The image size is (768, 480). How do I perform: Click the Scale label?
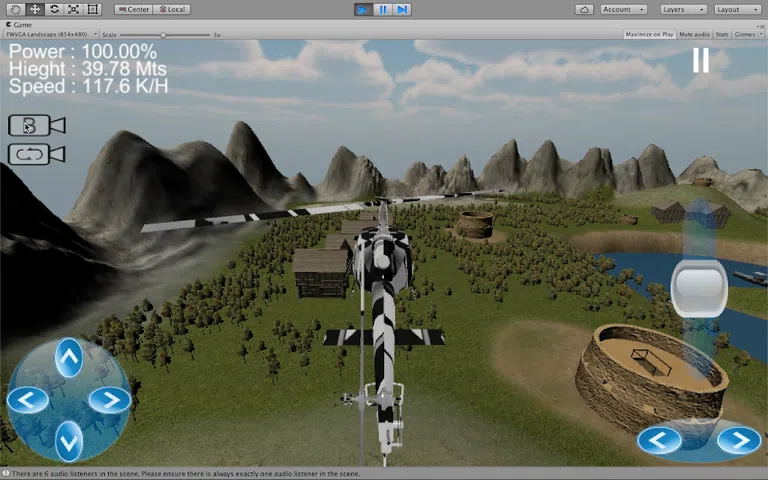[x=109, y=35]
